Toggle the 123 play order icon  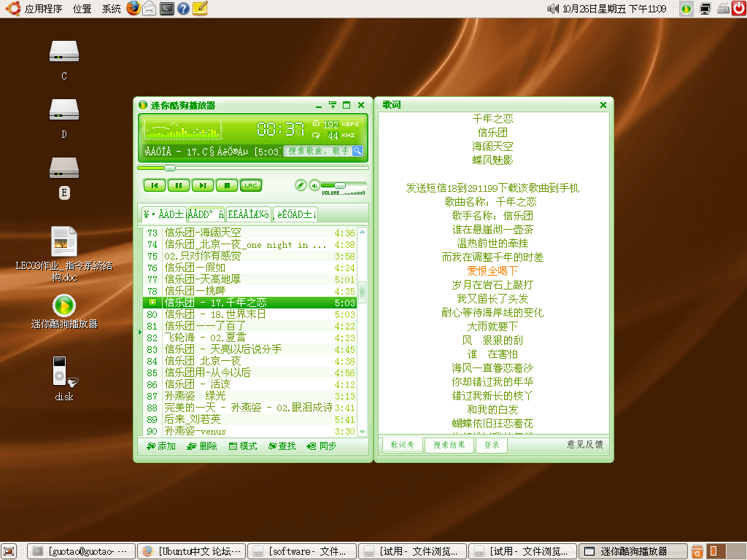tap(315, 124)
